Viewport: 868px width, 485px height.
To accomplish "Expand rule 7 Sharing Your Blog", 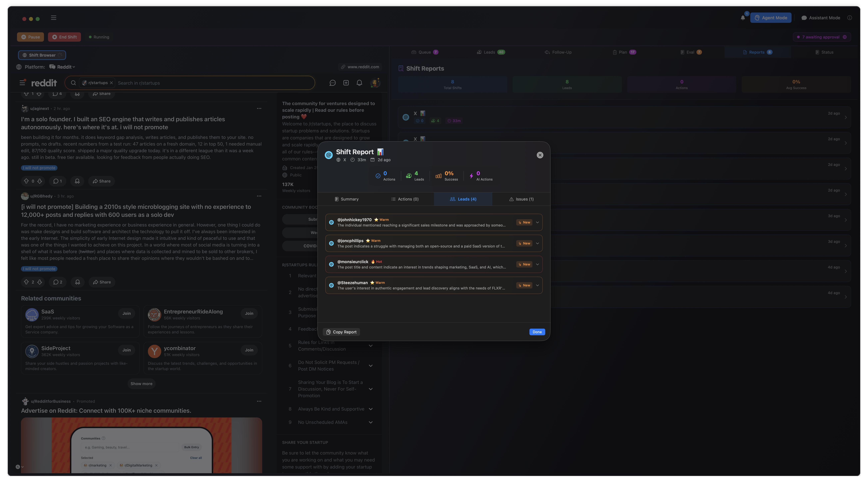I will (x=370, y=389).
